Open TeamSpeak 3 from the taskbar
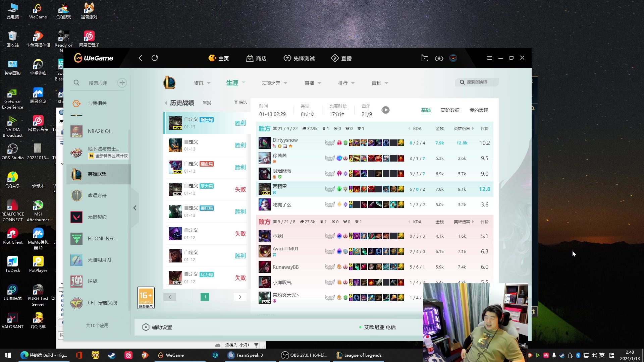 [x=246, y=355]
